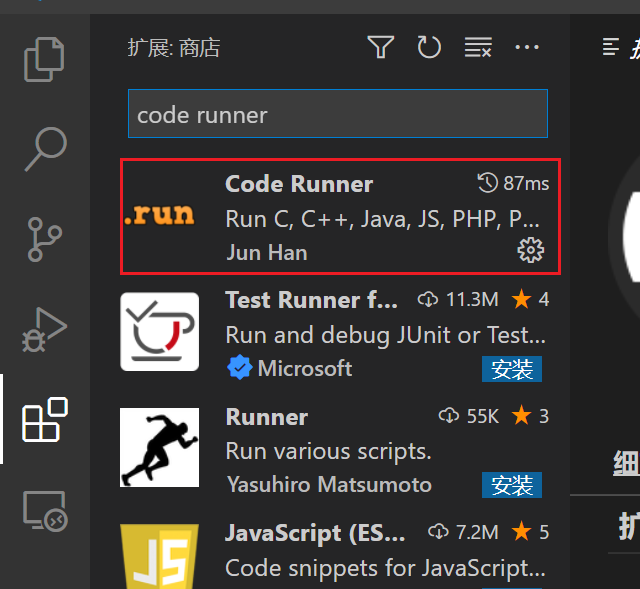The width and height of the screenshot is (640, 589).
Task: Select the Test Runner extension title
Action: [x=311, y=300]
